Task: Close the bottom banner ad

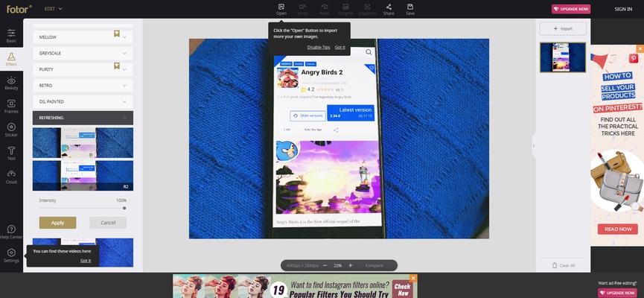Action: [413, 279]
